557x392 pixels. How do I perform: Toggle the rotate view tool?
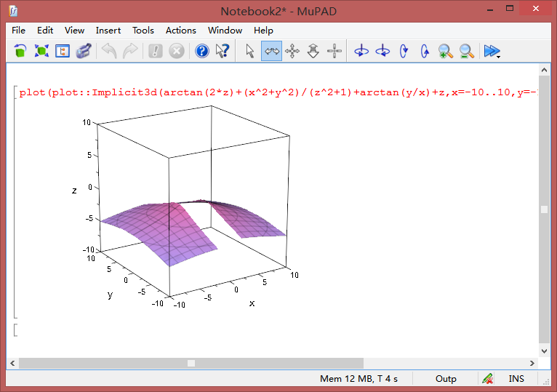(x=271, y=51)
